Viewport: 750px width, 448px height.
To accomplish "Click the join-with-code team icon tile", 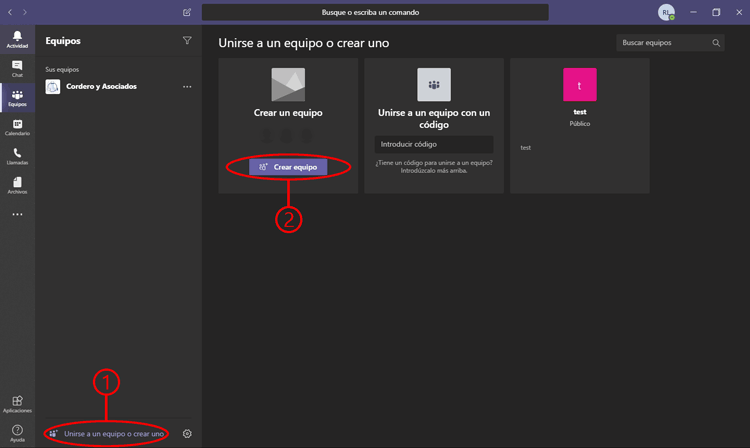I will coord(434,85).
